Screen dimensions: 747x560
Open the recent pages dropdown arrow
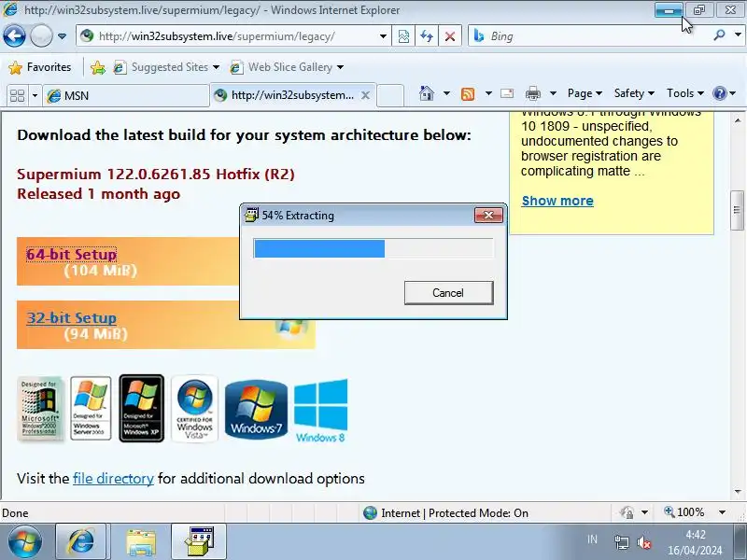click(x=62, y=36)
